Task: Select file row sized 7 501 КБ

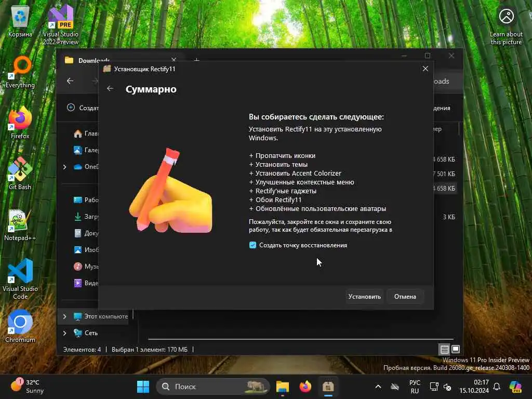Action: coord(445,174)
